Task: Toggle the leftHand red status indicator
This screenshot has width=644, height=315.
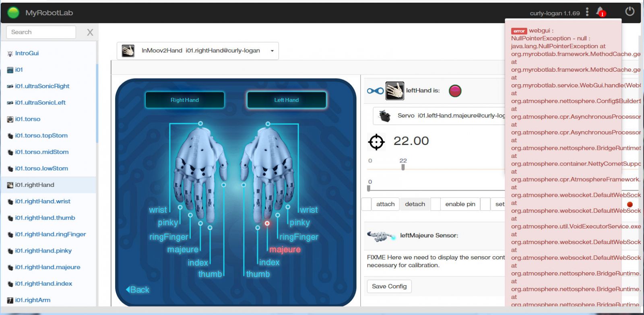Action: coord(455,91)
